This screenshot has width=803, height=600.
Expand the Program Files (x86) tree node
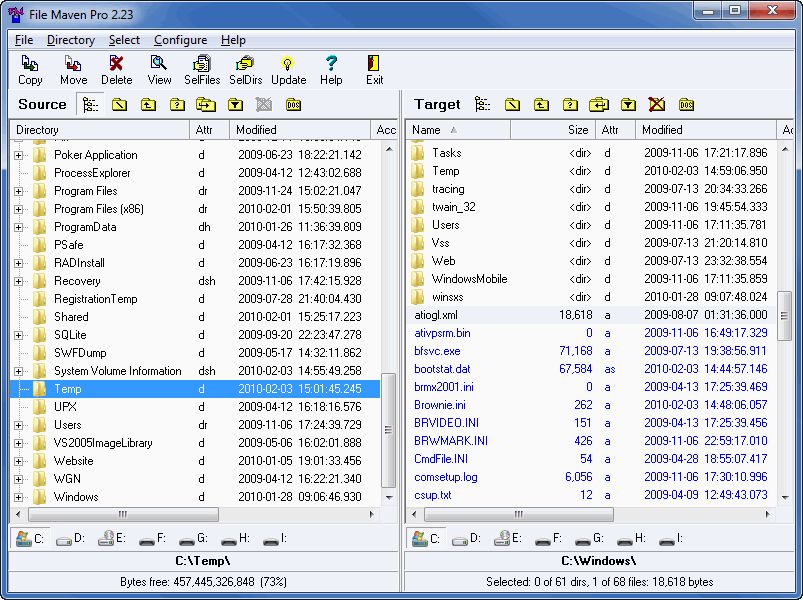pos(18,209)
